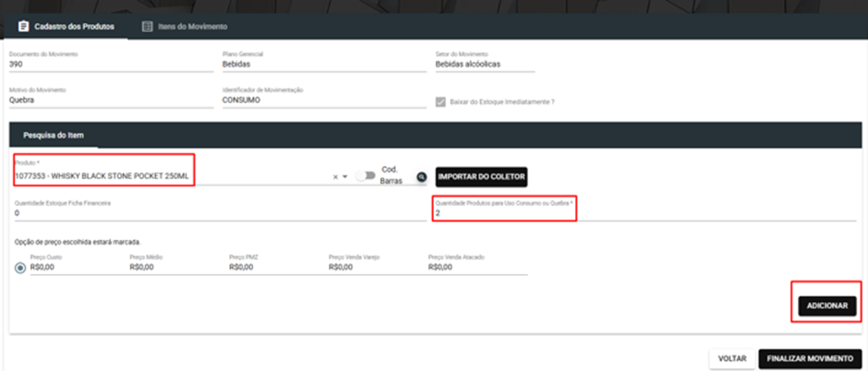Click the ADICIONAR button
The image size is (868, 371).
tap(827, 305)
